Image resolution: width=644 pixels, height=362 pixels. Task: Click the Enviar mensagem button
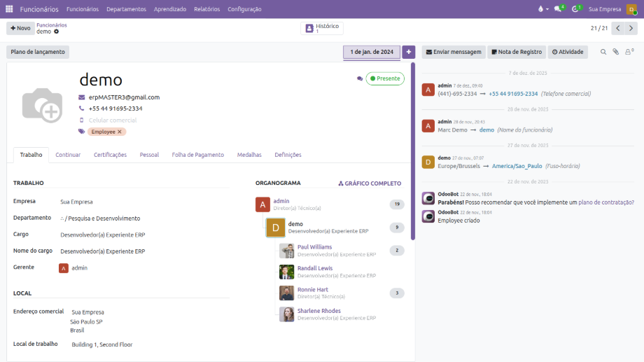[453, 52]
